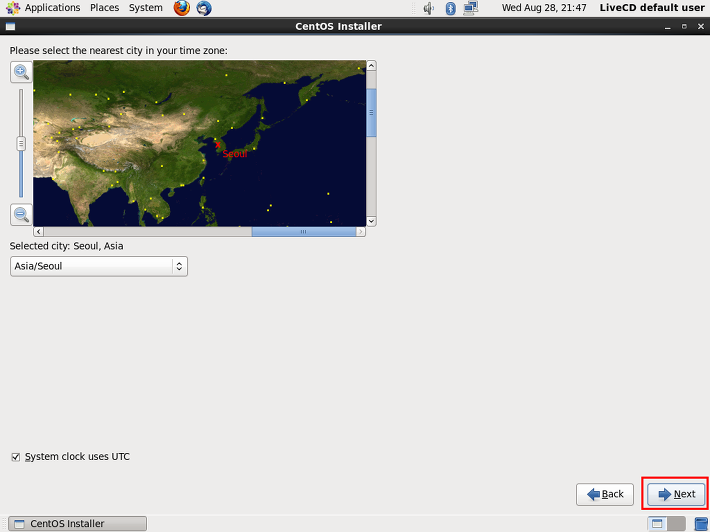This screenshot has width=710, height=532.
Task: Open the volume control icon
Action: coord(428,8)
